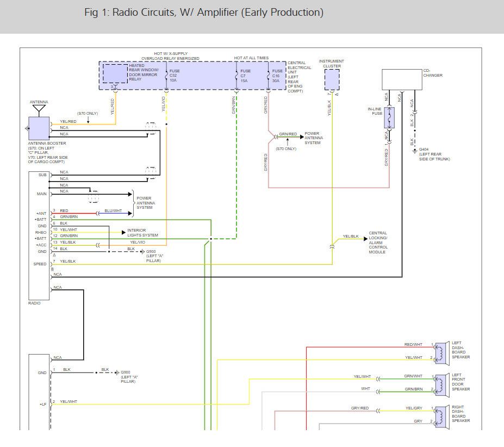Click the fuse C7 symbol
The width and height of the screenshot is (504, 447).
[237, 76]
